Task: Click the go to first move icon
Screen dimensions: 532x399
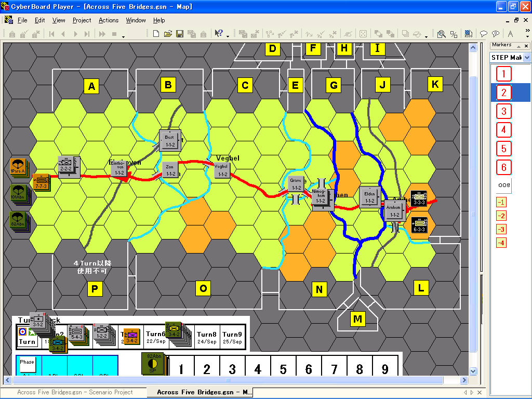Action: click(x=51, y=34)
